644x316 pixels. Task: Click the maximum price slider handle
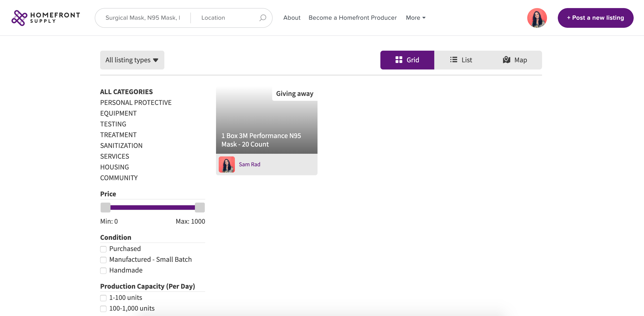point(199,208)
